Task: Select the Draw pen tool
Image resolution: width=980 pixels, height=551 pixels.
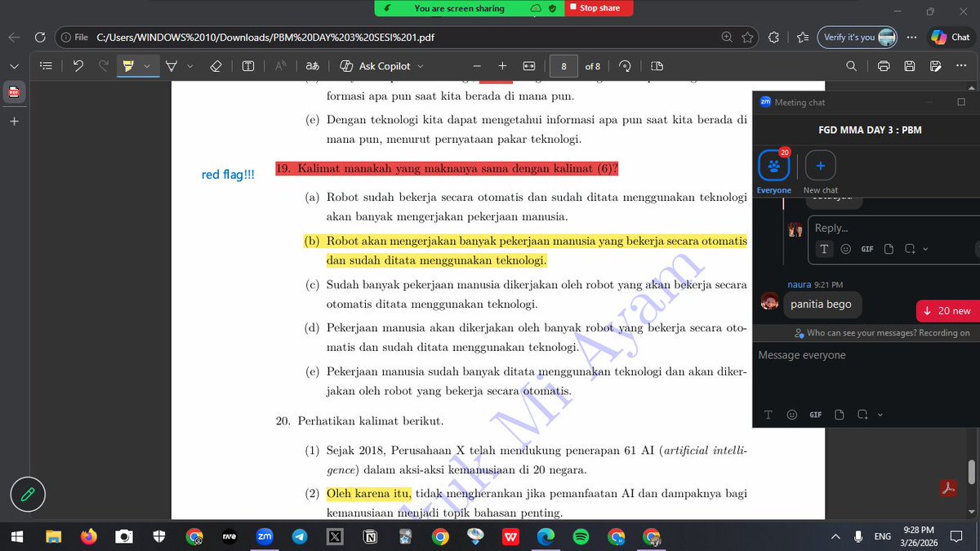Action: pyautogui.click(x=171, y=66)
